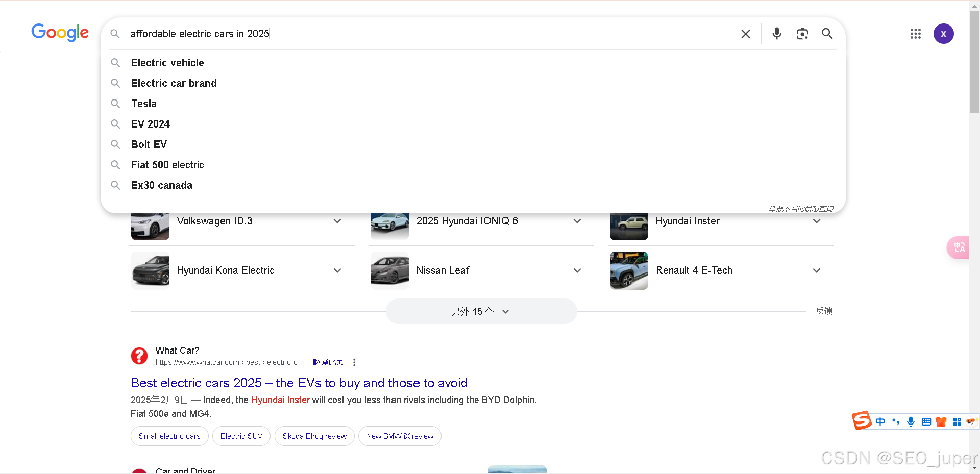Start voice search with the microphone icon
The height and width of the screenshot is (474, 980).
777,34
